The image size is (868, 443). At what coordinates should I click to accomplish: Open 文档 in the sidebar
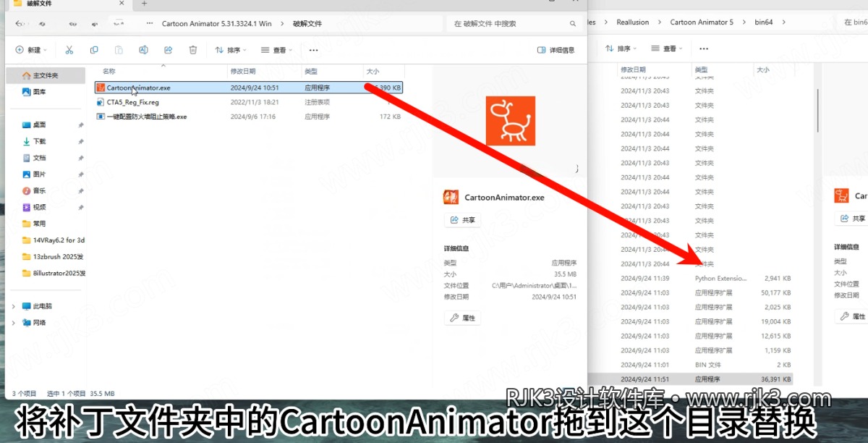coord(39,158)
